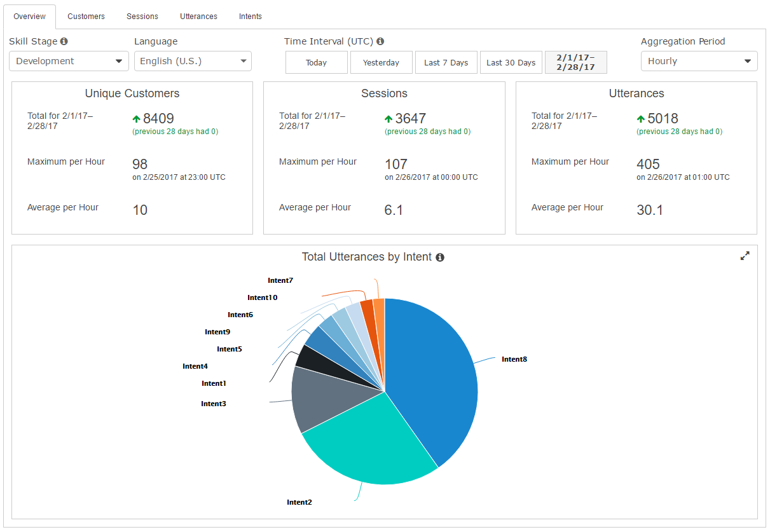Click the Time Interval (UTC) info icon
The height and width of the screenshot is (532, 770).
coord(380,41)
